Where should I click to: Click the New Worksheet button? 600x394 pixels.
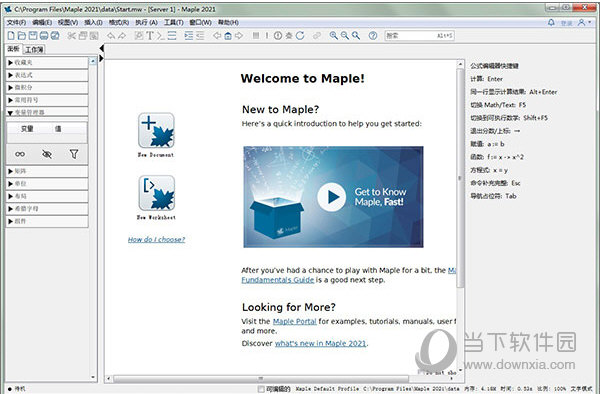[x=157, y=197]
